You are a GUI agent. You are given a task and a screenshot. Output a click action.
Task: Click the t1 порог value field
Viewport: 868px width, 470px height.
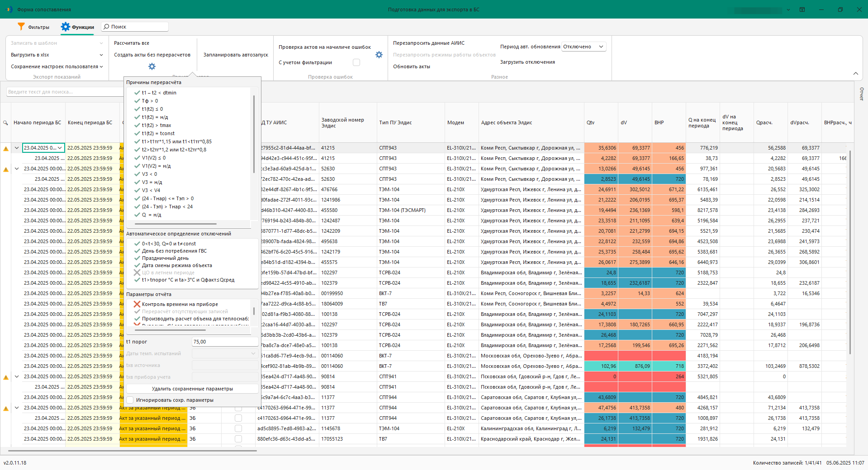point(225,342)
